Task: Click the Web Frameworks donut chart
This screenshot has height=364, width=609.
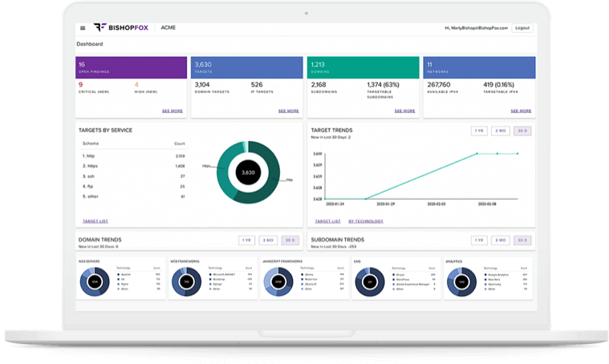Action: (185, 281)
